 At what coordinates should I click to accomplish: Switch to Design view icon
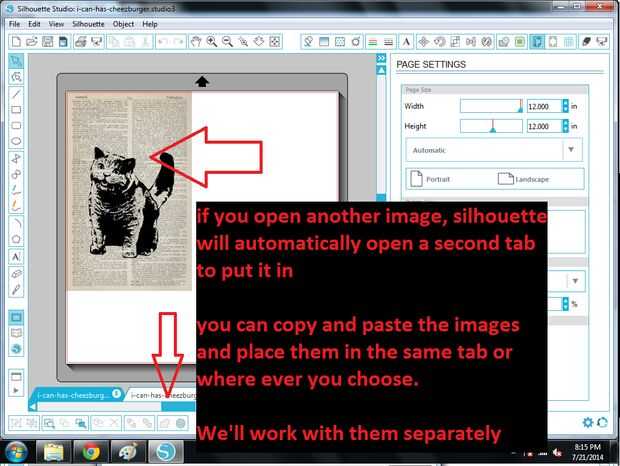[x=16, y=317]
